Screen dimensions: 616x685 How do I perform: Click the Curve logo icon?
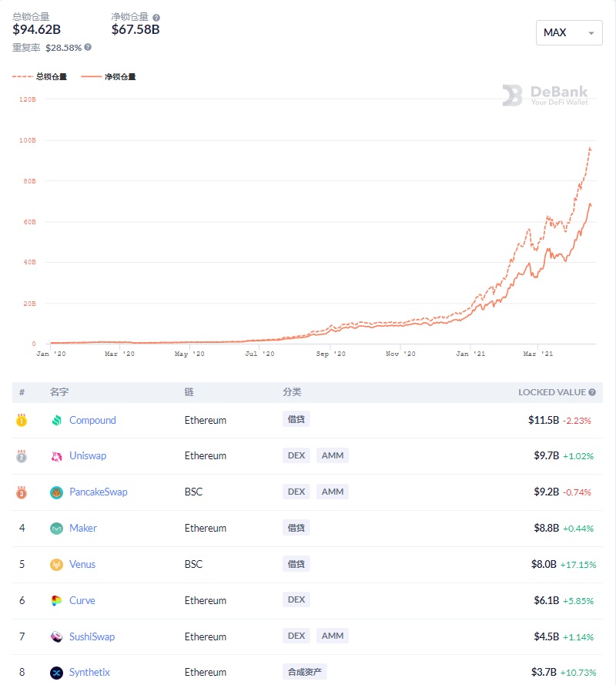[x=56, y=601]
